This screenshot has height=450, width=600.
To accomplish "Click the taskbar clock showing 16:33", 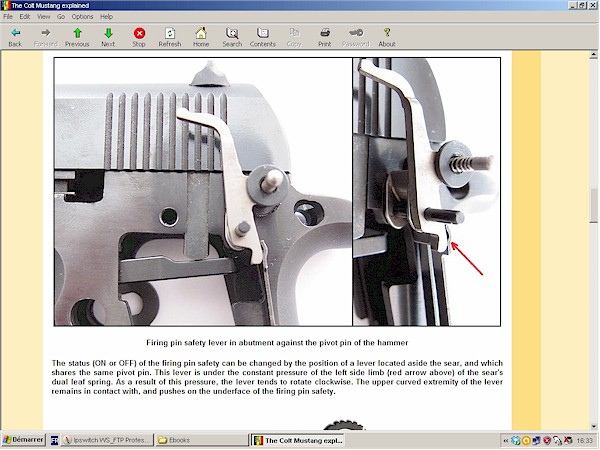I will [x=584, y=440].
